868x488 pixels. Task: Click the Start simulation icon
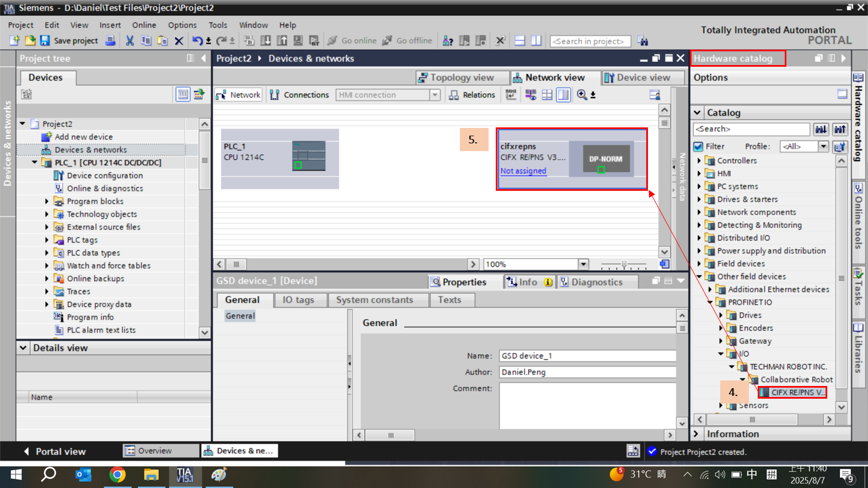coord(298,40)
